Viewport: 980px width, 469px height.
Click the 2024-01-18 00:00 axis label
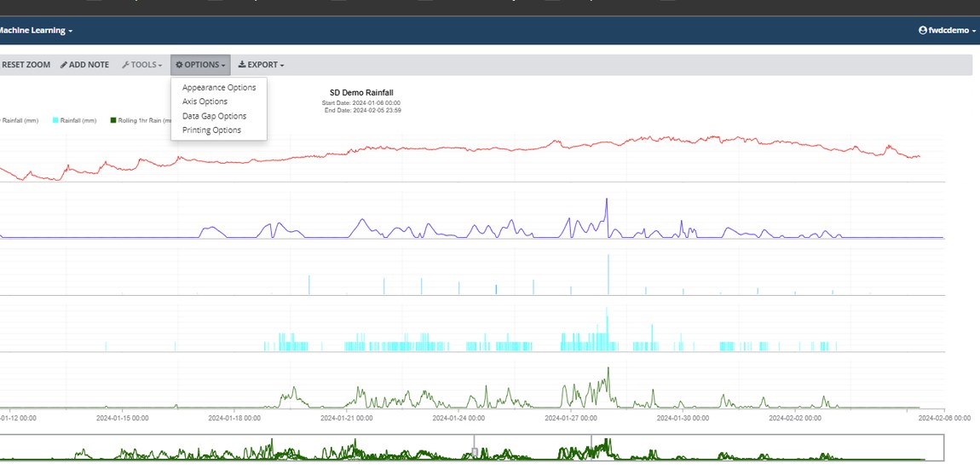[x=234, y=418]
